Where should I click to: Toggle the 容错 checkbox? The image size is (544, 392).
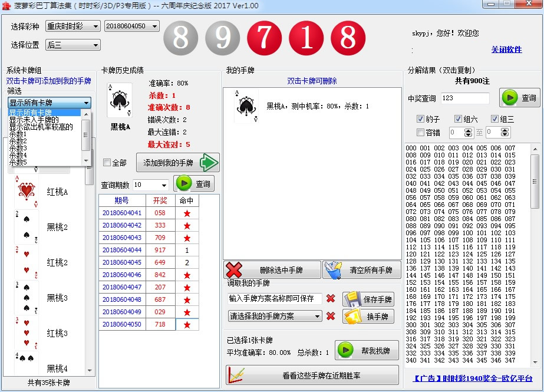(420, 133)
